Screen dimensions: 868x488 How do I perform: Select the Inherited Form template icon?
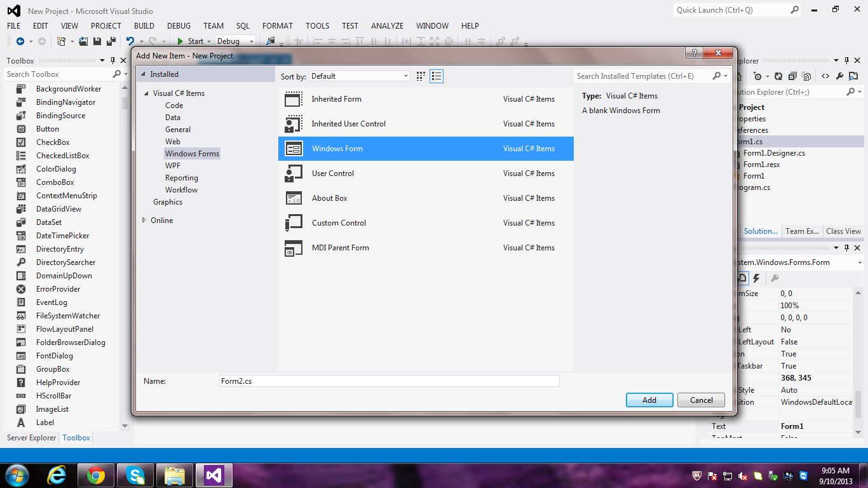tap(294, 99)
